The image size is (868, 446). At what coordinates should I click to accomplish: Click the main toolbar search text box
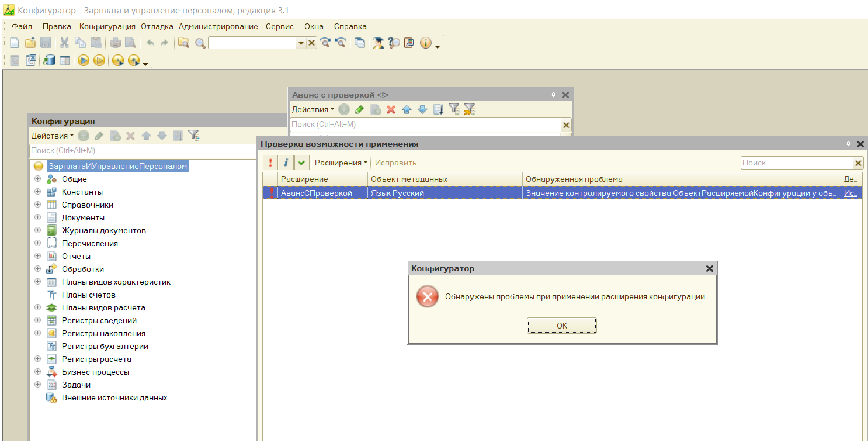[x=252, y=43]
